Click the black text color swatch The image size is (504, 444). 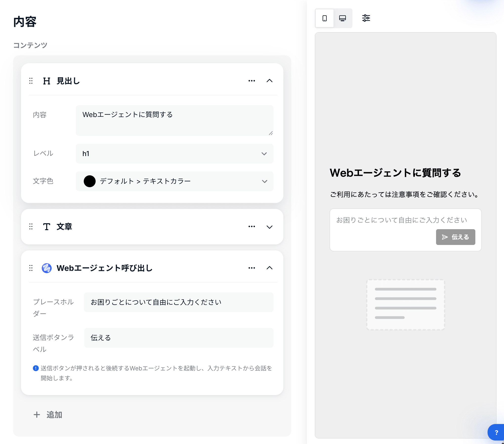[90, 181]
